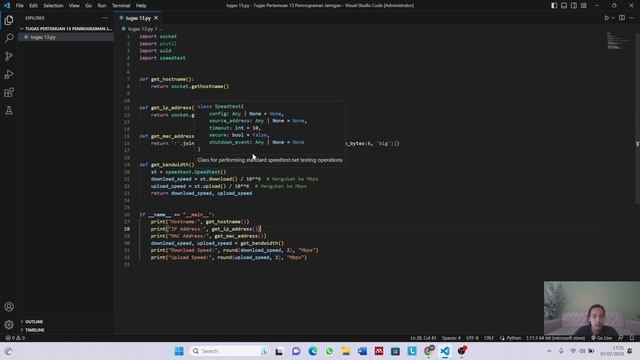640x360 pixels.
Task: Open Task View from taskbar
Action: click(x=279, y=351)
